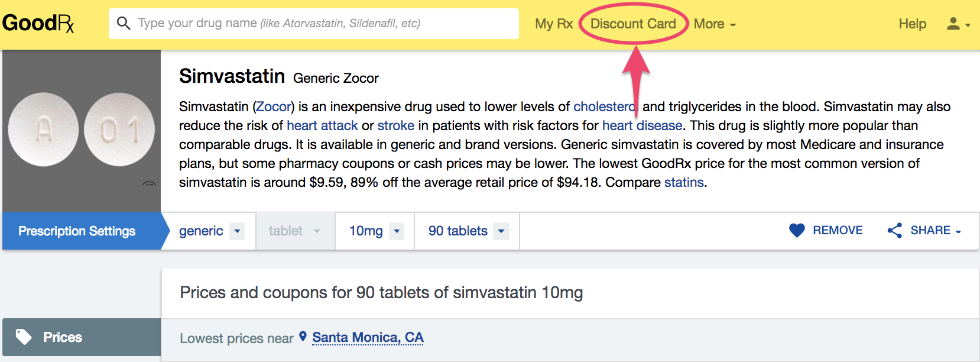980x362 pixels.
Task: Click the price tag icon
Action: [24, 337]
